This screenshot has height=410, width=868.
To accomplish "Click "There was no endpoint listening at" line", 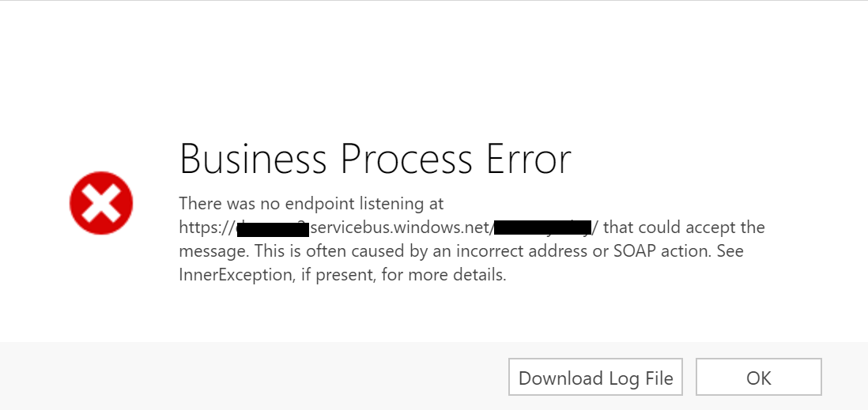I will 311,204.
